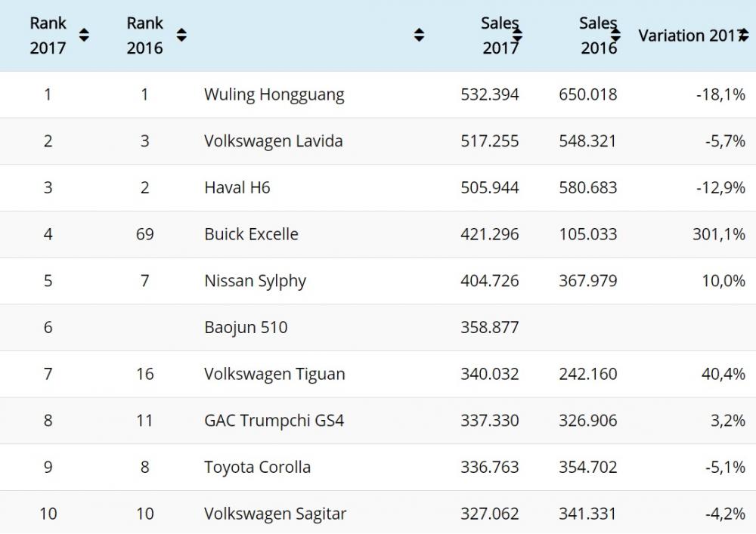Viewport: 756px width, 534px height.
Task: Click the Volkswagen Lavida model name
Action: (273, 141)
